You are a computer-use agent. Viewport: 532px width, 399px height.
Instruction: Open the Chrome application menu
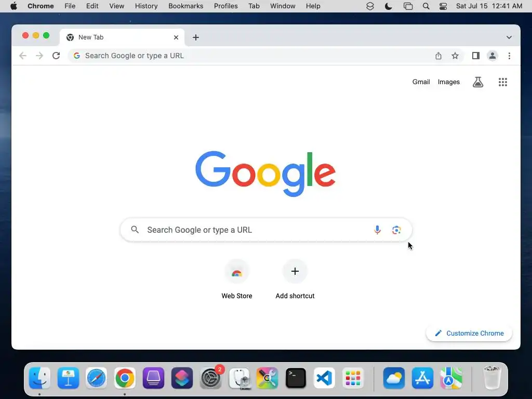[41, 6]
